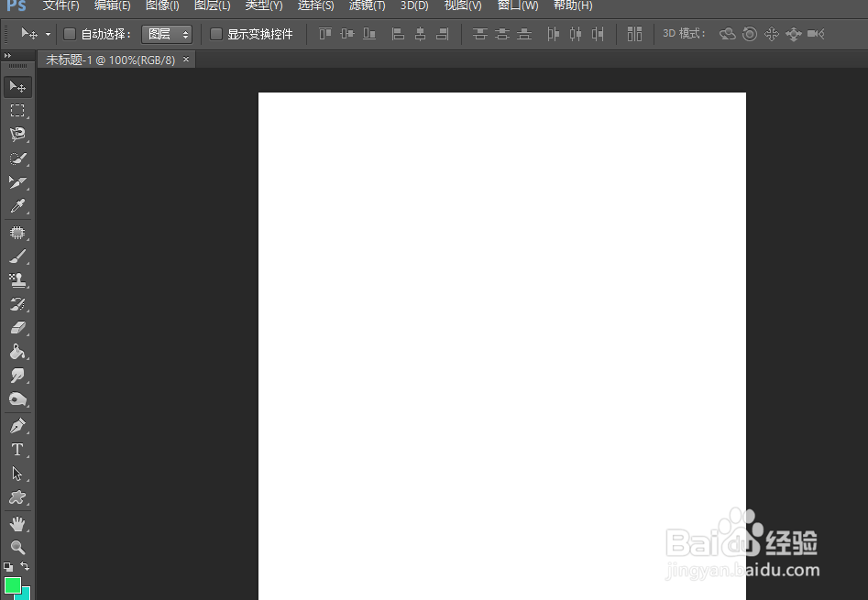
Task: Select the Rectangular Marquee tool
Action: (x=17, y=111)
